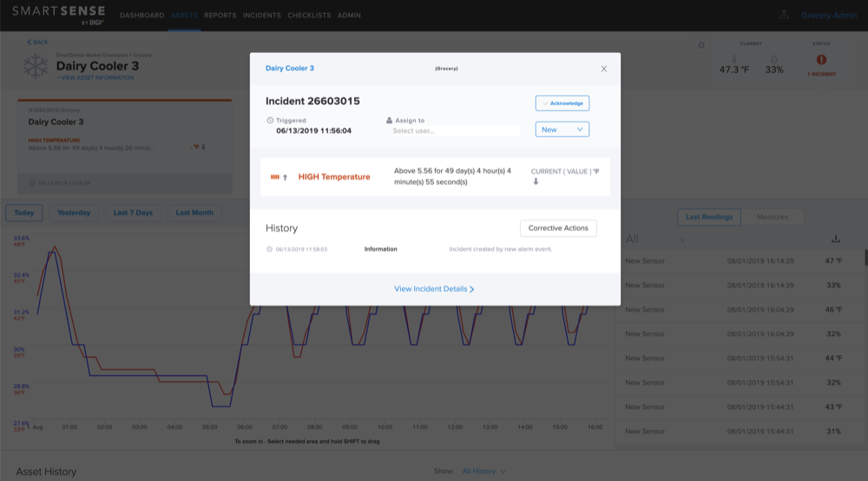
Task: Click the Acknowledge button
Action: pyautogui.click(x=562, y=103)
